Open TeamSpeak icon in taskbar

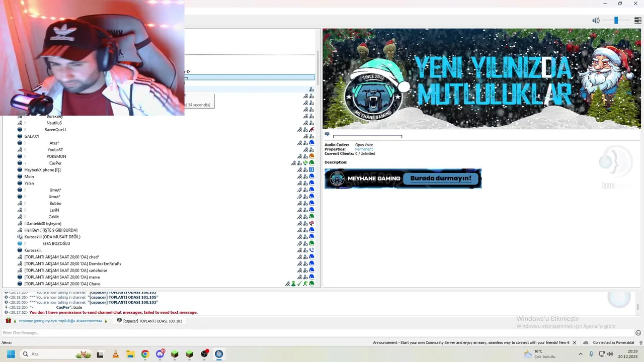[x=219, y=354]
